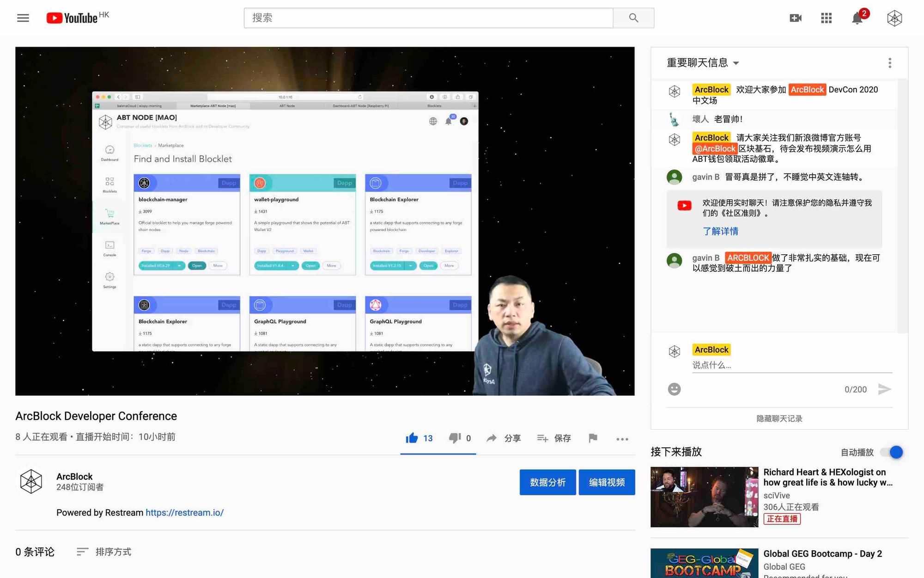Open ArcBlock channel avatar below video

(31, 481)
